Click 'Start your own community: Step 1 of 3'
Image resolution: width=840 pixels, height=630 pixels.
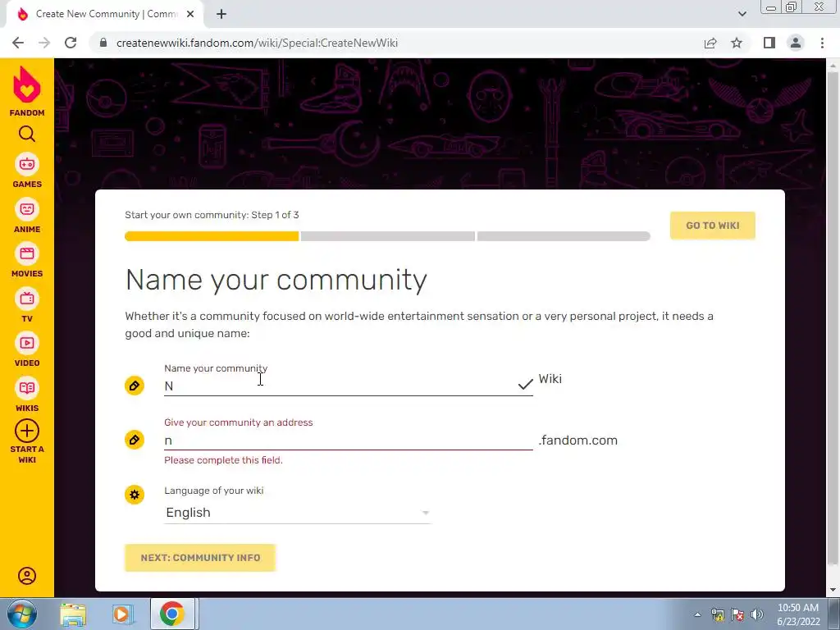[x=212, y=215]
